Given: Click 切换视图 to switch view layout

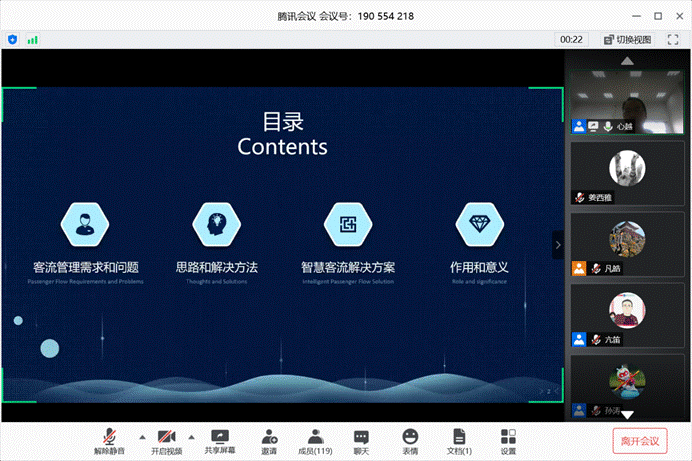Looking at the screenshot, I should point(627,40).
